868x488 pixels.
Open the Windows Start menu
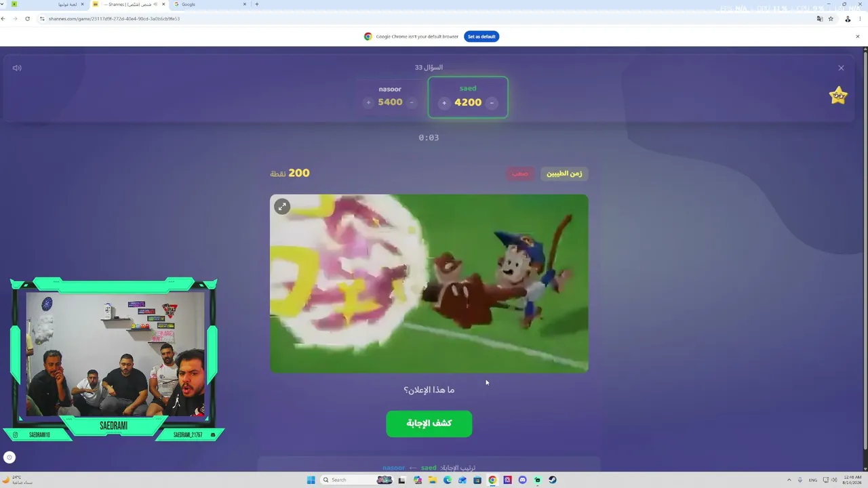click(311, 480)
